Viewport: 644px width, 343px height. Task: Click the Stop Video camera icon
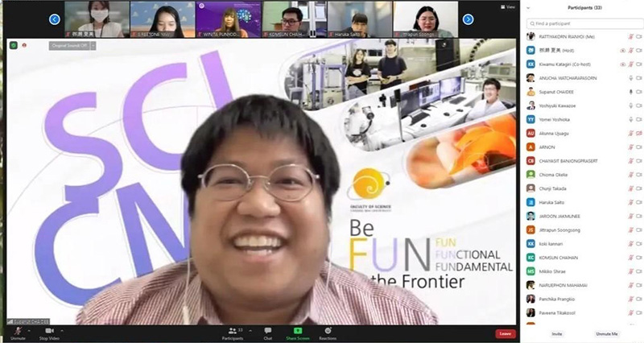coord(50,331)
